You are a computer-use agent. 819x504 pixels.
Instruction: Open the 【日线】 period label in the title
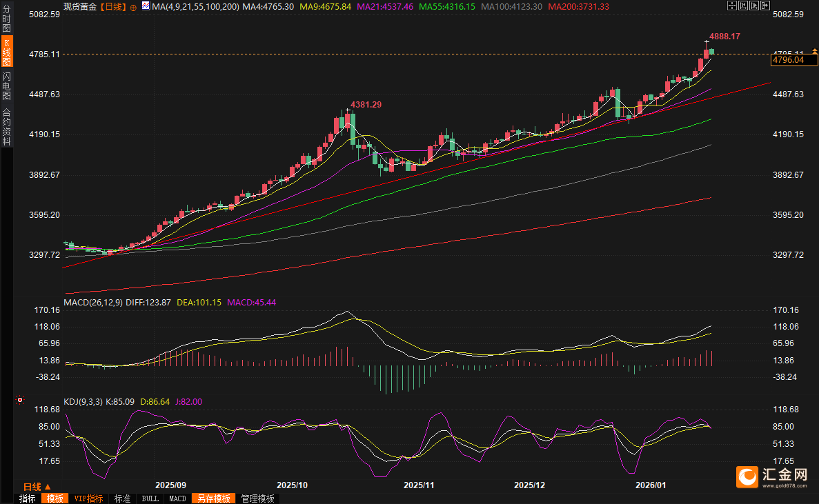pos(113,6)
